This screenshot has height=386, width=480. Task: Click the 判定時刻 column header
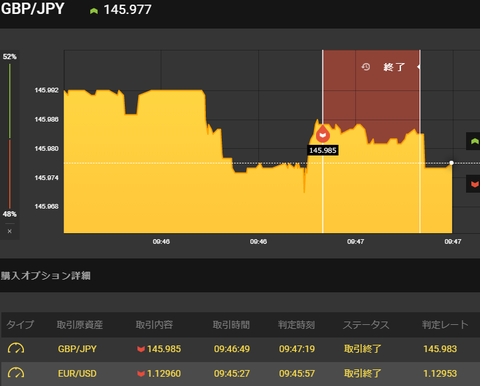pos(296,325)
